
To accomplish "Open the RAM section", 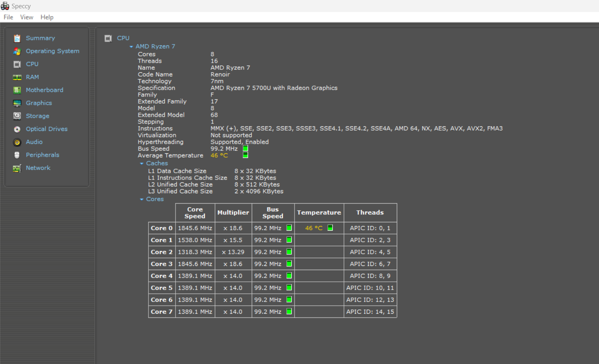I will [x=32, y=77].
